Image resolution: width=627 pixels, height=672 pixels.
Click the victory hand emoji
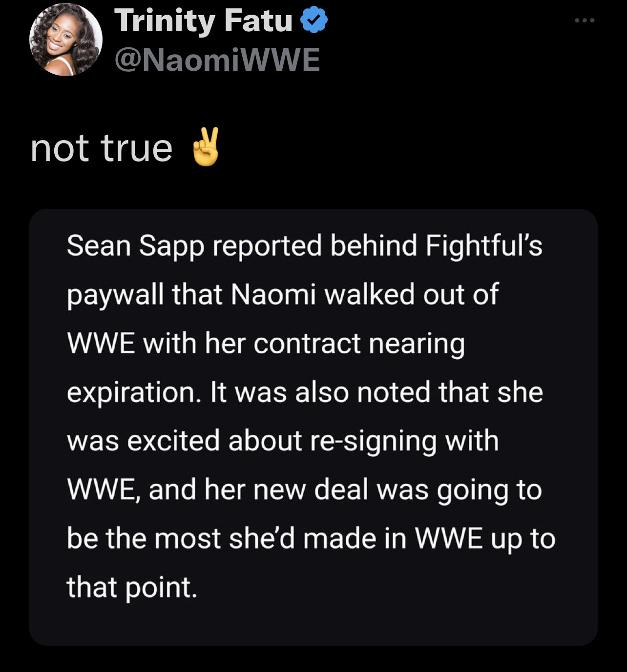(206, 147)
